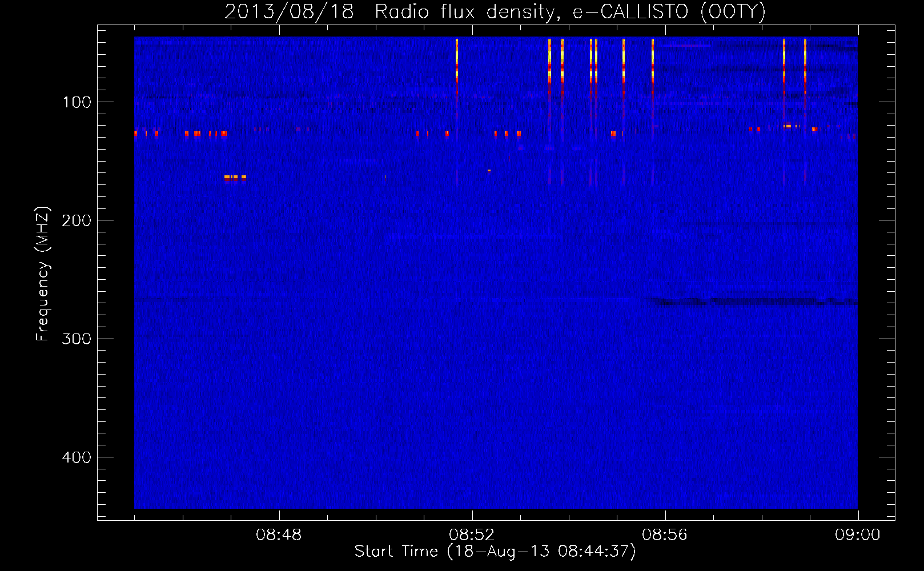Screen dimensions: 924x571
Task: Select the 08:52 time tick label
Action: click(472, 535)
